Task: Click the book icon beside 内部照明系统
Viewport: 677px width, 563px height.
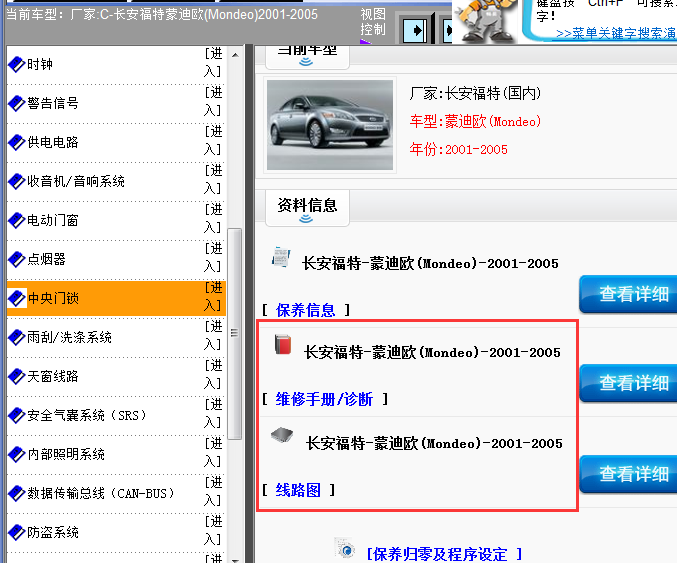Action: (x=17, y=454)
